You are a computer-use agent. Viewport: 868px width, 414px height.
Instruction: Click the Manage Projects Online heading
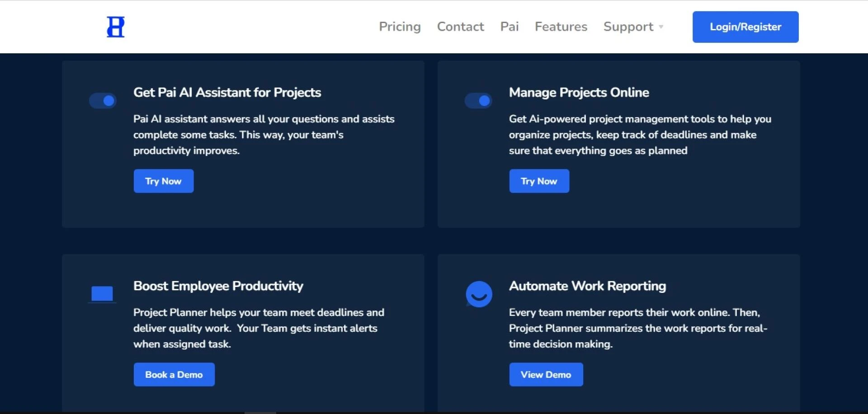pyautogui.click(x=579, y=93)
